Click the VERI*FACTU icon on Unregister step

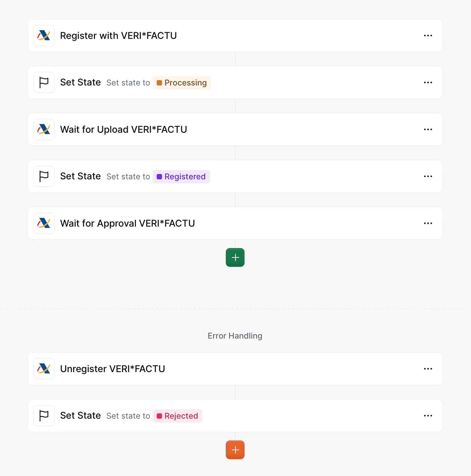click(44, 369)
